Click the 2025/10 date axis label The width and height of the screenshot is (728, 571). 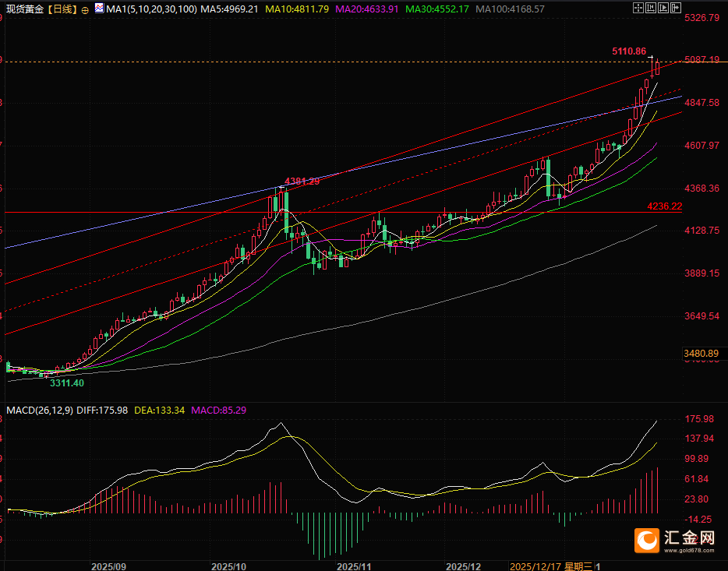point(228,566)
